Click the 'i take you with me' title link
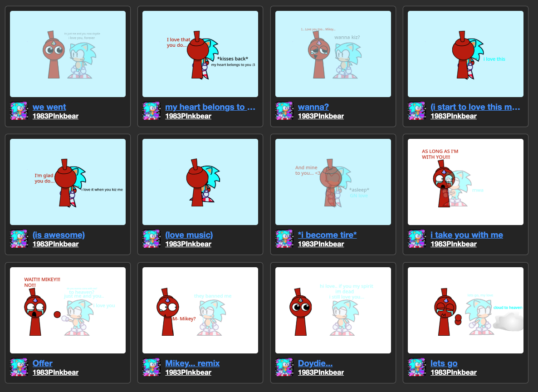 467,235
